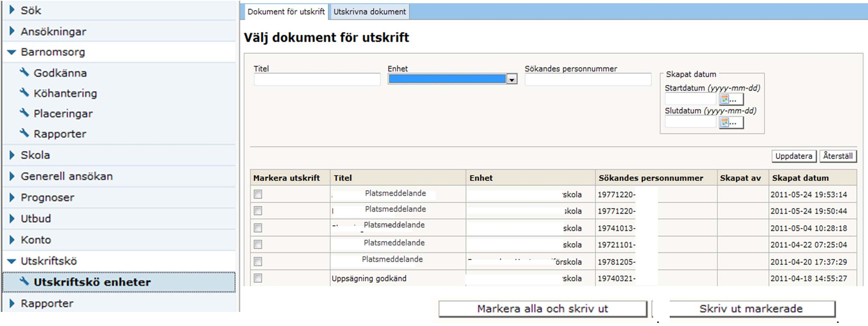Image resolution: width=868 pixels, height=326 pixels.
Task: Click the Skriv ut markerade button
Action: pos(752,309)
